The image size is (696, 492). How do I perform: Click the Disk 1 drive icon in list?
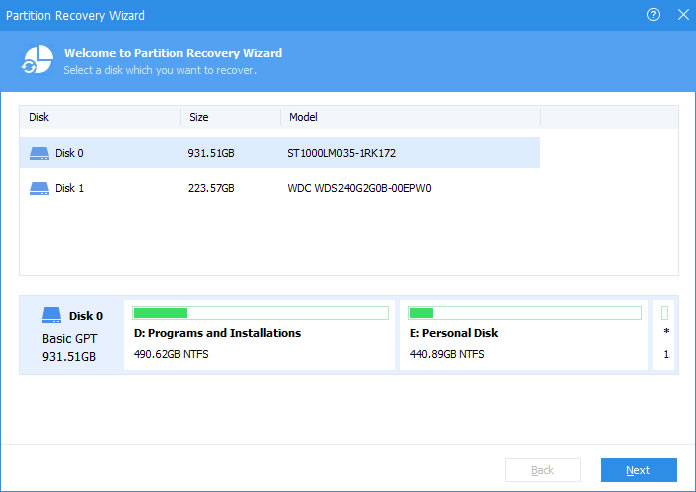[39, 188]
